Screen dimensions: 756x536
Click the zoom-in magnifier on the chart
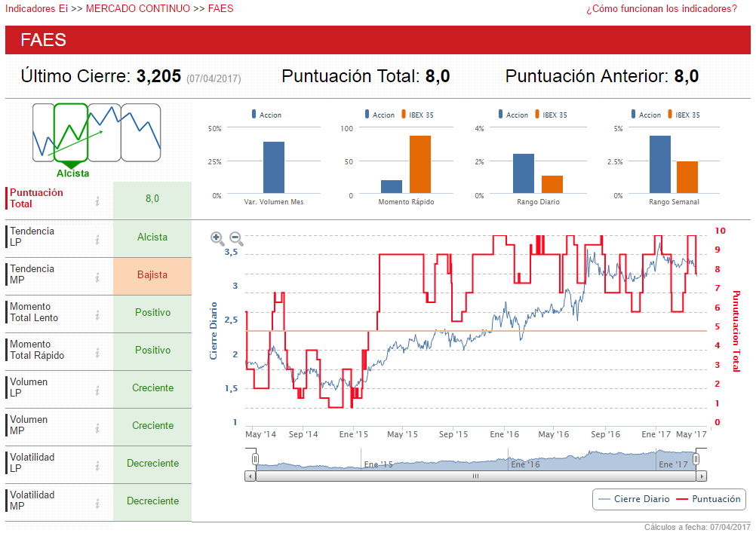pos(217,238)
